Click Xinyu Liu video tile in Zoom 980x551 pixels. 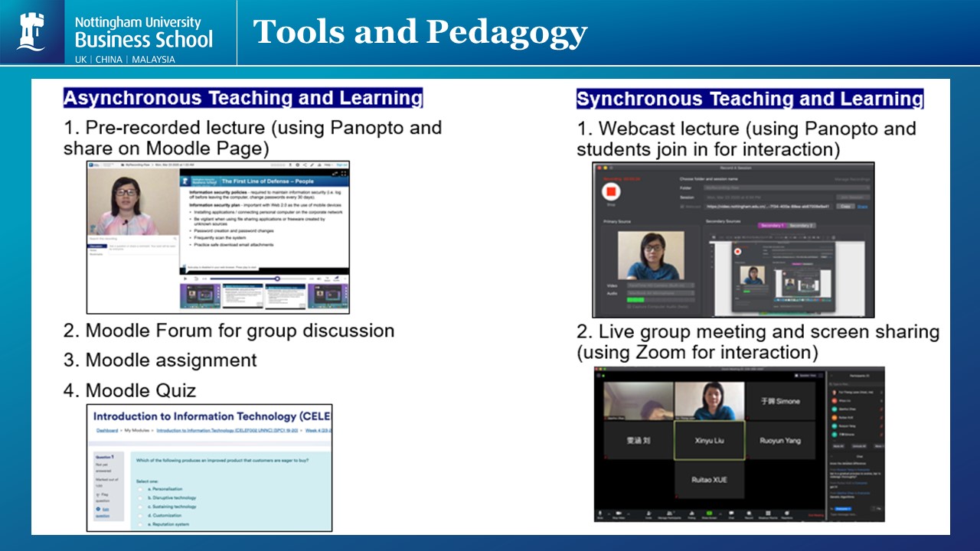[709, 441]
